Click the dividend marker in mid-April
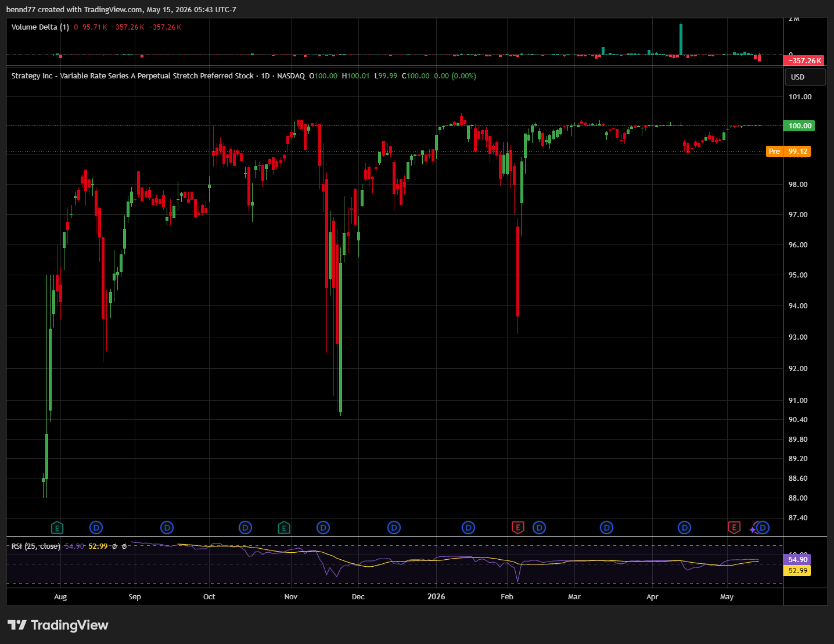The image size is (834, 644). click(x=684, y=528)
